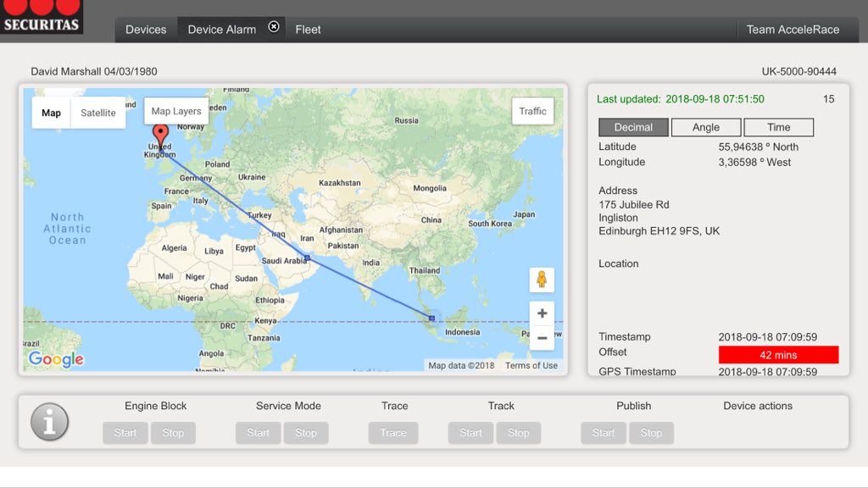Start Publish
This screenshot has height=488, width=868.
604,433
